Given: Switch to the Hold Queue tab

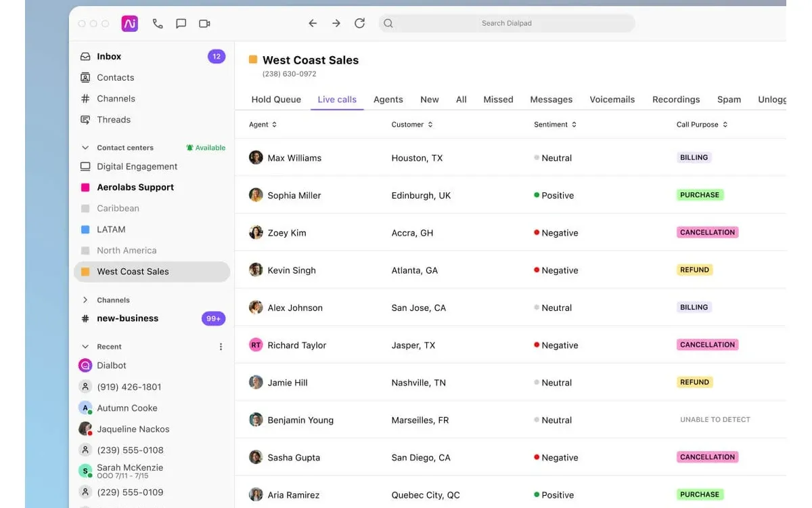Looking at the screenshot, I should 276,100.
